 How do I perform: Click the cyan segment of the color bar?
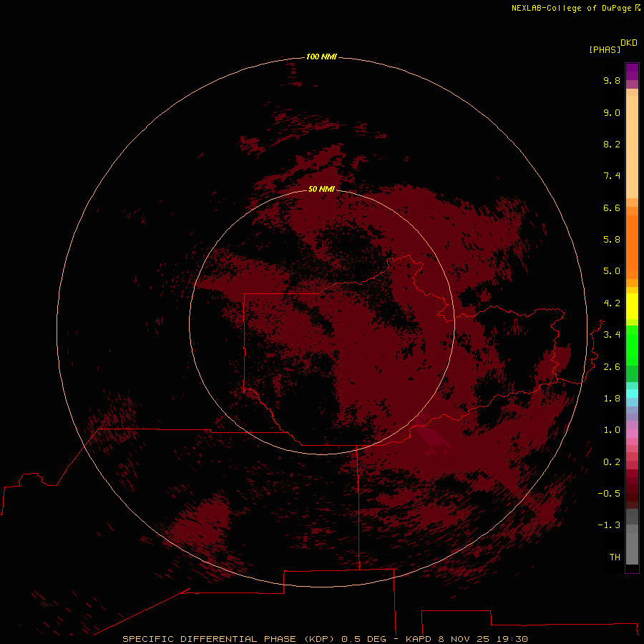coord(632,393)
